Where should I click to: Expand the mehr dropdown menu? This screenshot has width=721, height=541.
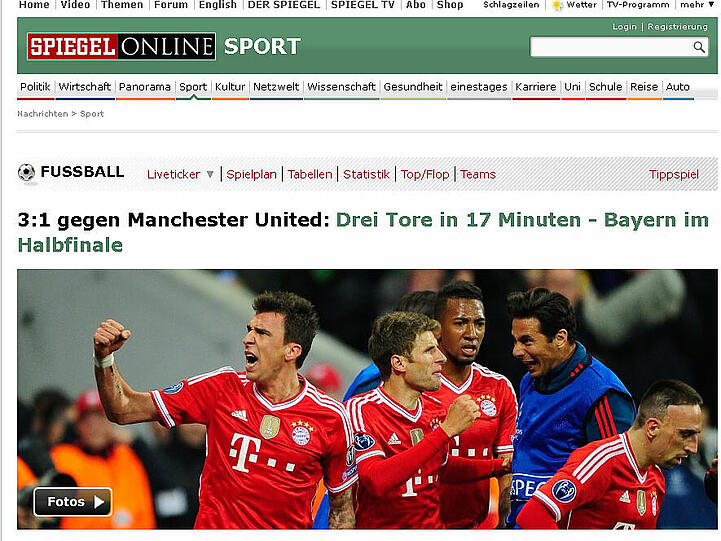[697, 5]
